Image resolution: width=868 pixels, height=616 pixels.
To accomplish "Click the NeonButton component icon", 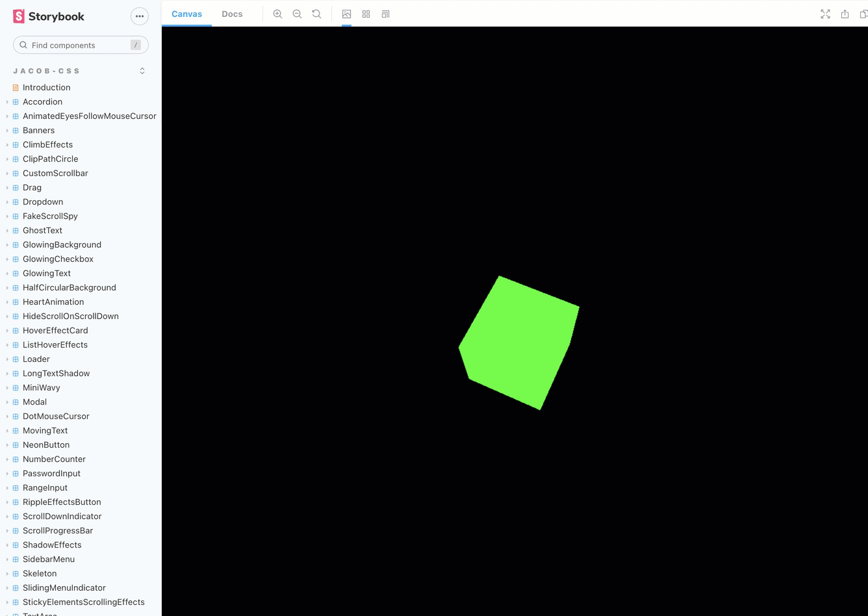I will (x=16, y=444).
